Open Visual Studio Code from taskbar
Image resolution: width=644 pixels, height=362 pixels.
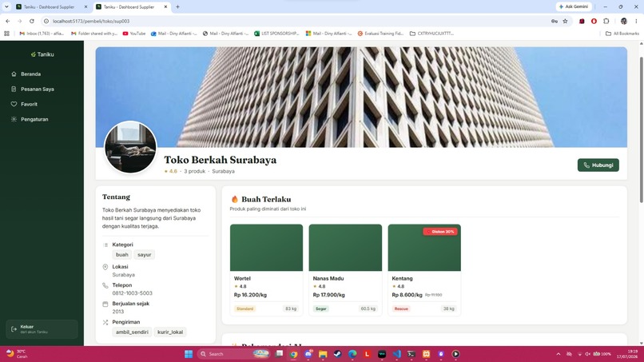pos(397,354)
